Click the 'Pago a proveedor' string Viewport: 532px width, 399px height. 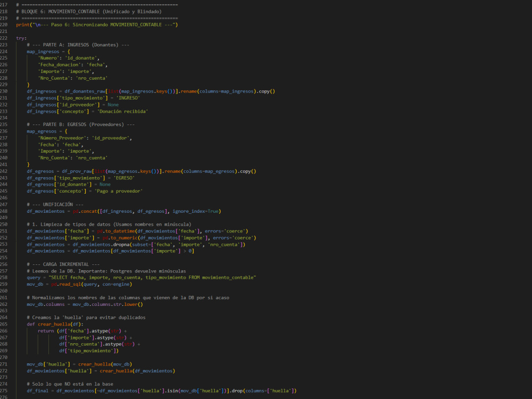119,191
